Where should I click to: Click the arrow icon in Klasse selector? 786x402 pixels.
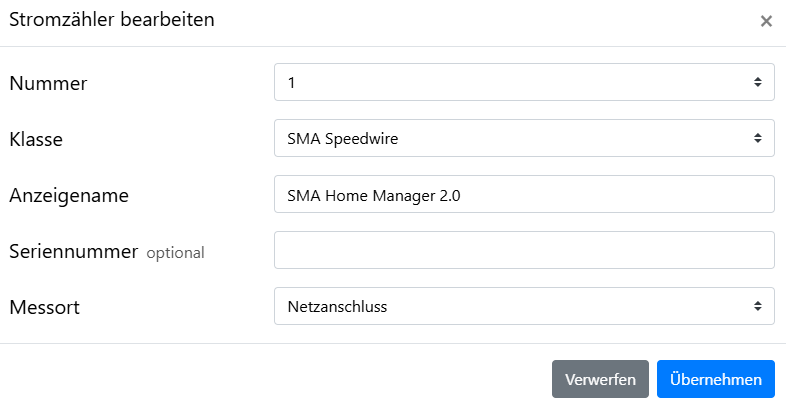pyautogui.click(x=758, y=138)
